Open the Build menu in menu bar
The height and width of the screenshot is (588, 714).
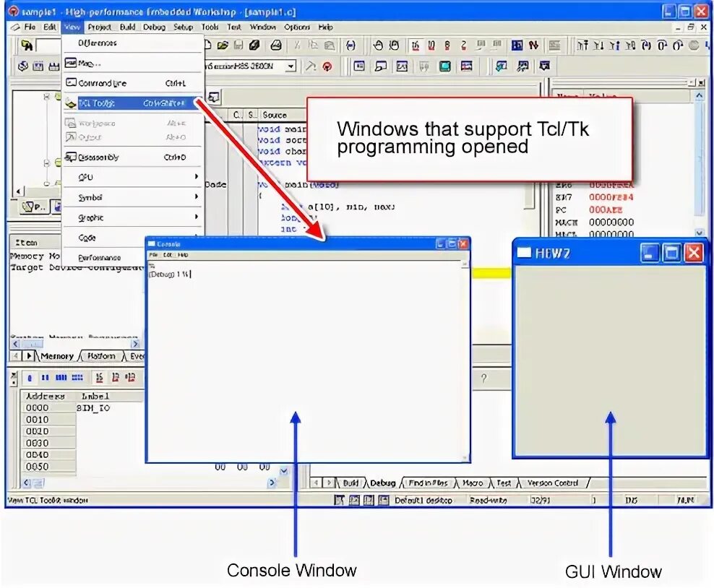(127, 27)
